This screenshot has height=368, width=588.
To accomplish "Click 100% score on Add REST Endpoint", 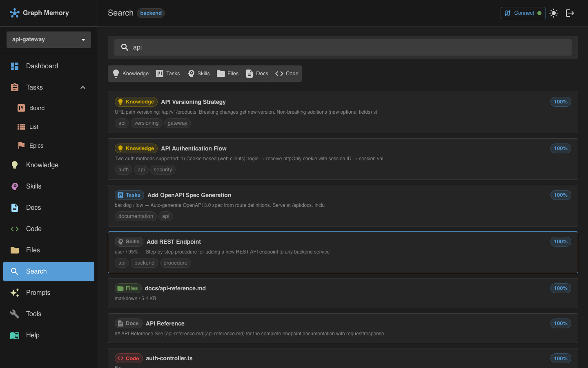I will click(561, 242).
